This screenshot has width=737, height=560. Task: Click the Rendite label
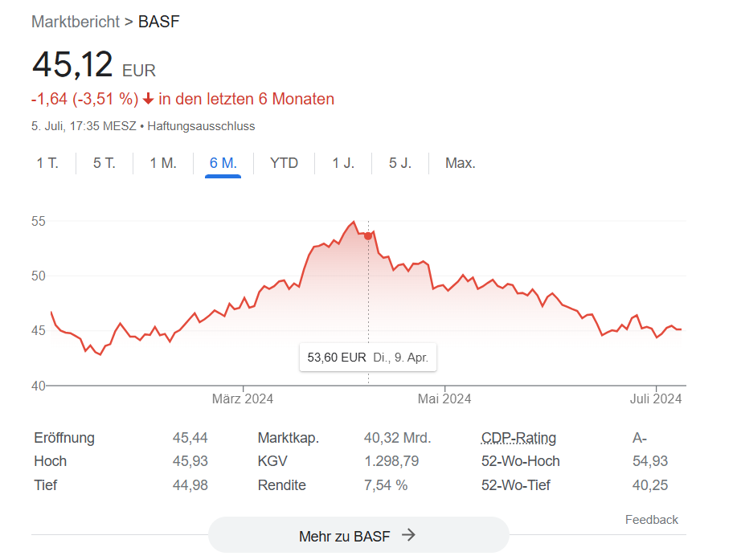point(282,484)
